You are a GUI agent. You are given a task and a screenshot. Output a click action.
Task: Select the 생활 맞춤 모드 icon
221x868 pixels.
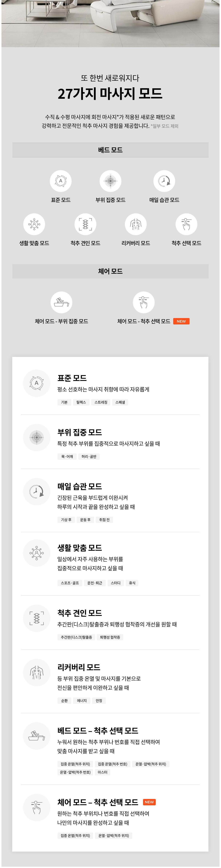[x=34, y=224]
